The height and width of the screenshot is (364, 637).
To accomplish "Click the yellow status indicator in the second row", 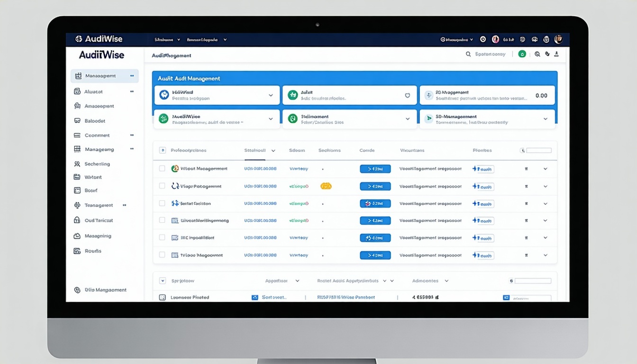I will pos(326,186).
